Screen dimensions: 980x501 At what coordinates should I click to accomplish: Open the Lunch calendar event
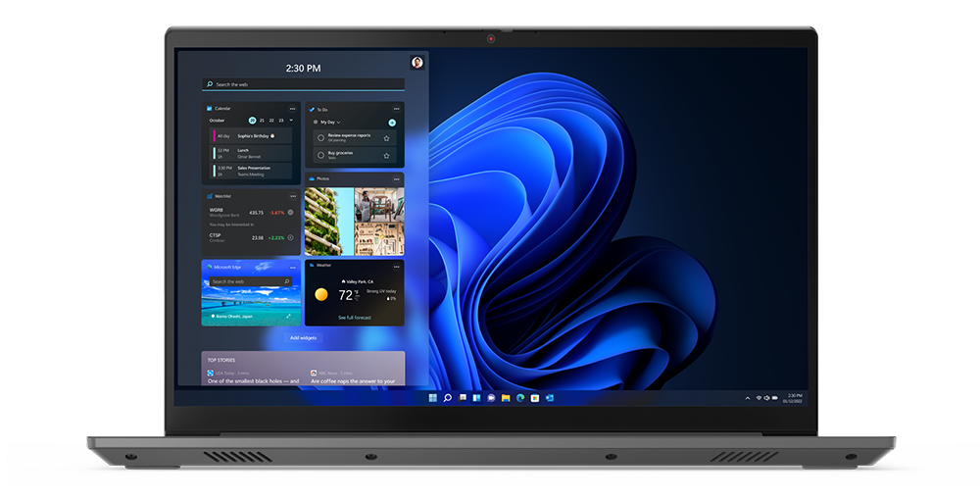[252, 153]
